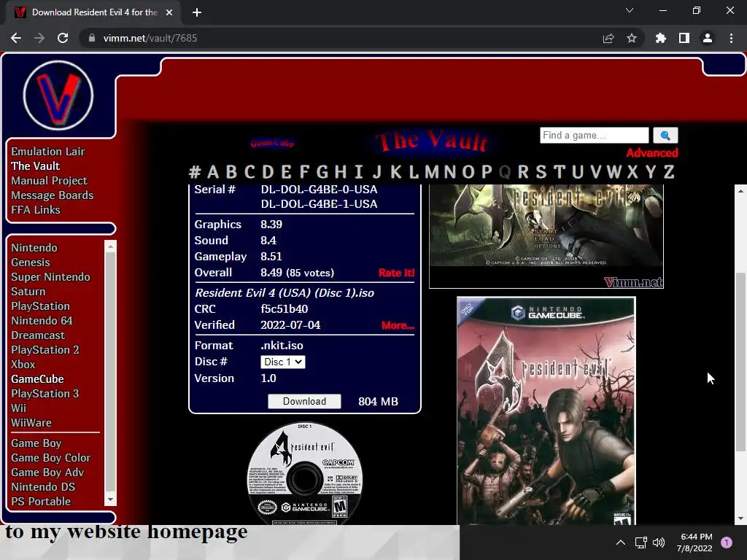Click Rate it! link
Image resolution: width=747 pixels, height=560 pixels.
coord(396,273)
